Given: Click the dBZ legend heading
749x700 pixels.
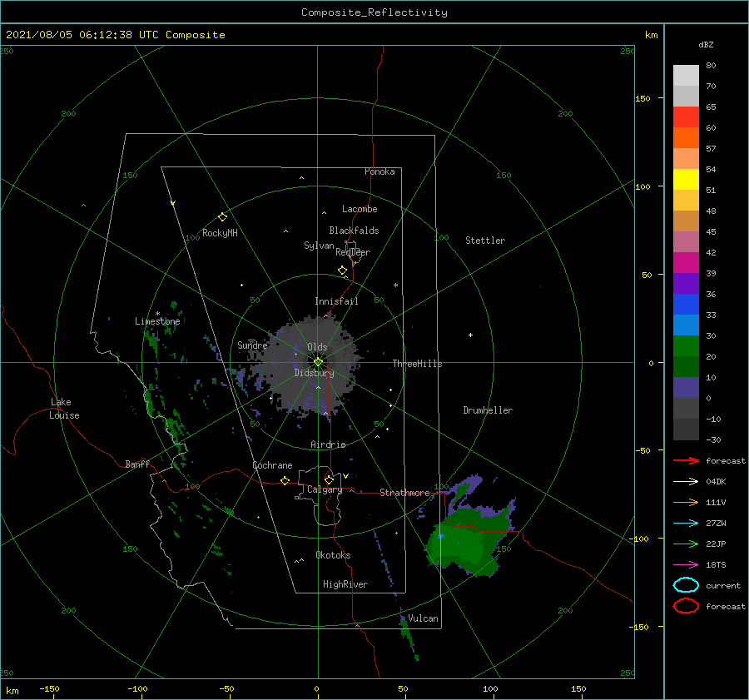Looking at the screenshot, I should tap(706, 44).
